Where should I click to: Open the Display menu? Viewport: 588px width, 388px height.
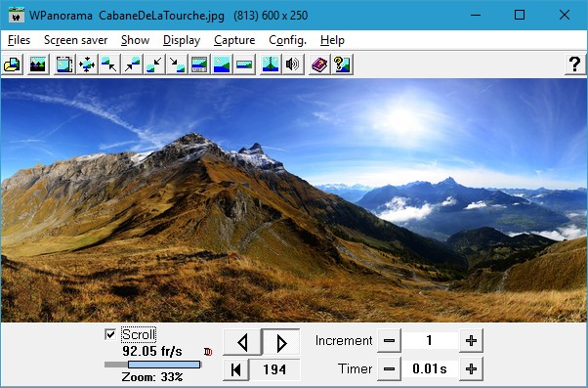tap(182, 40)
